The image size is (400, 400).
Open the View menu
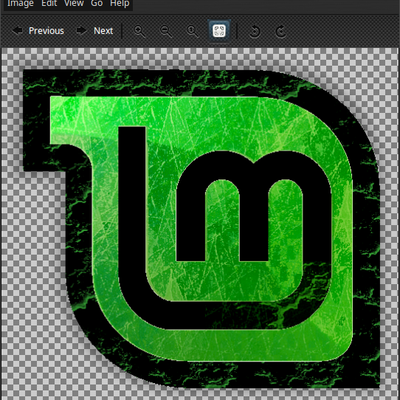click(74, 4)
